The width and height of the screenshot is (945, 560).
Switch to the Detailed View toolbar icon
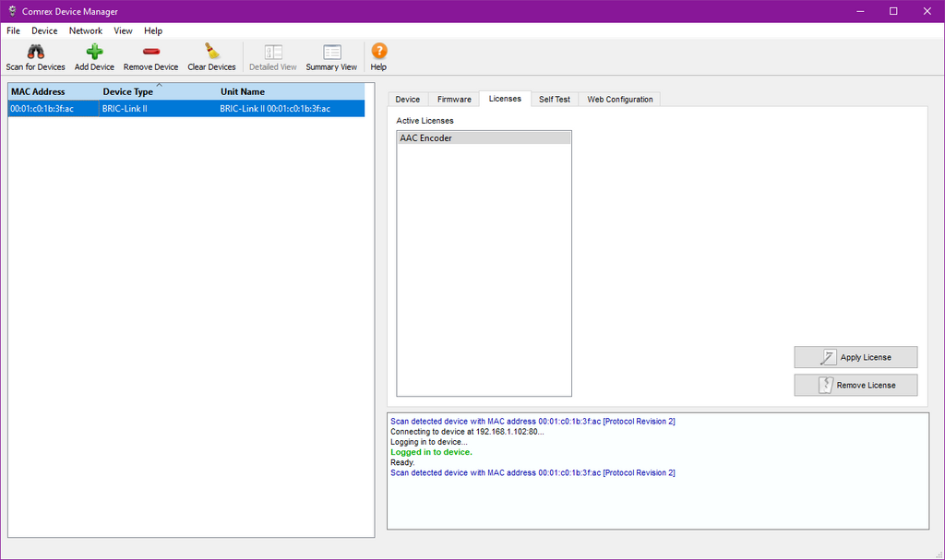point(273,52)
